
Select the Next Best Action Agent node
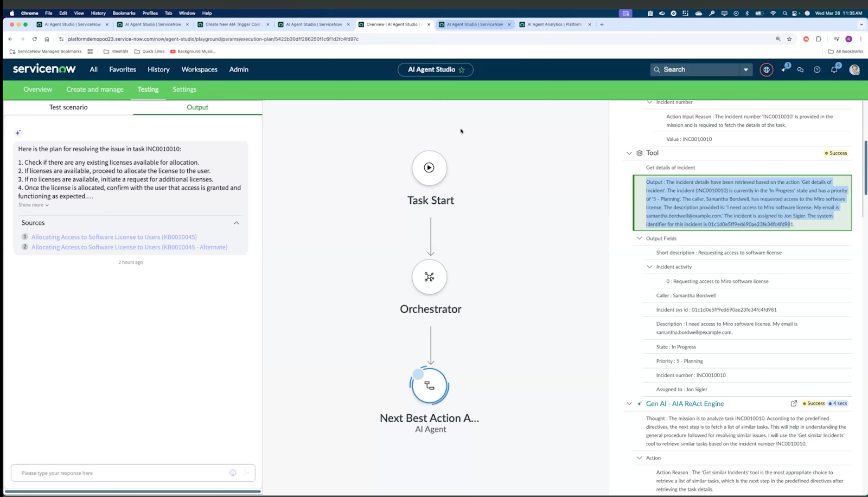point(429,386)
